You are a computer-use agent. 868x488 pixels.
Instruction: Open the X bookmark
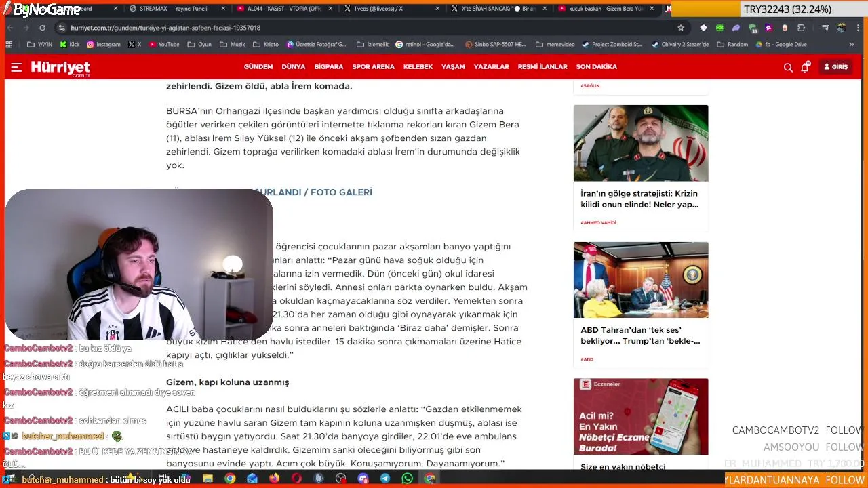[134, 45]
